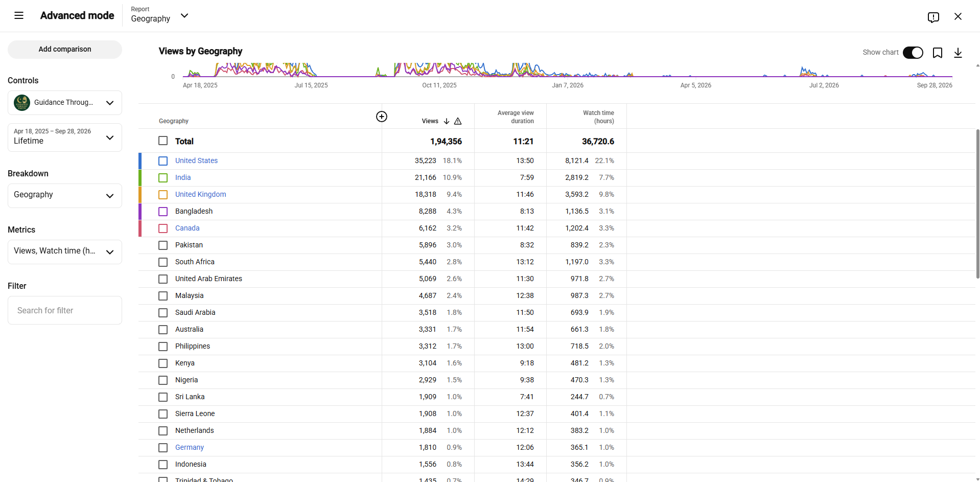Open the hamburger navigation menu
The height and width of the screenshot is (482, 980).
(x=19, y=15)
